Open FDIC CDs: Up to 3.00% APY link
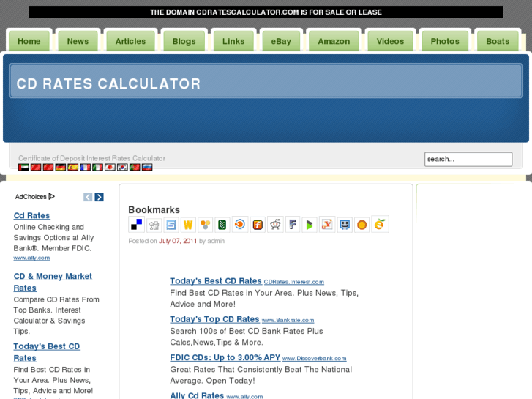Screen dimensions: 532x399 [225, 358]
